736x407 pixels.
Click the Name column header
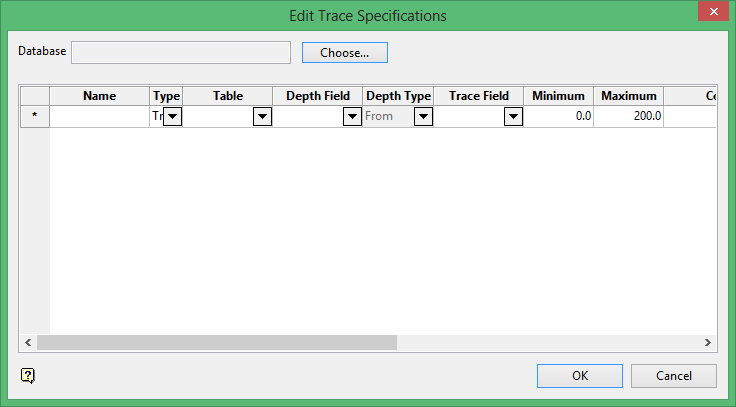(x=100, y=96)
